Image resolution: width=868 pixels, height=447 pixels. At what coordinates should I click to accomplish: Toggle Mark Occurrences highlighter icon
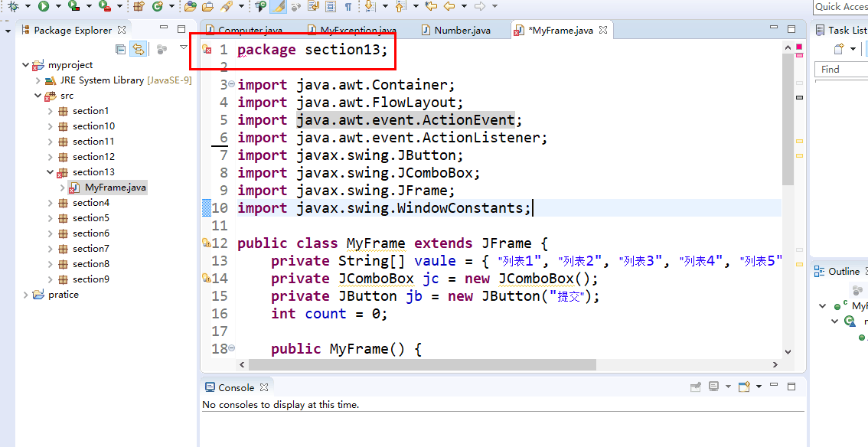(x=279, y=6)
